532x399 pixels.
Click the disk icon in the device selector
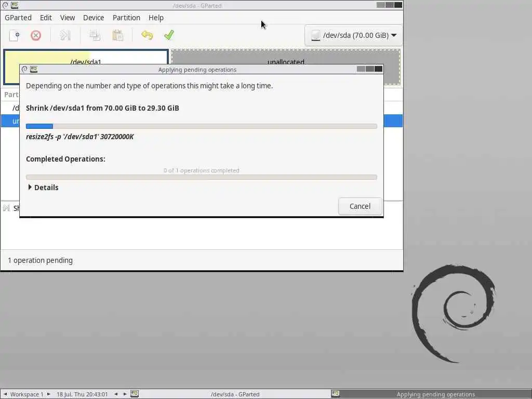tap(315, 35)
